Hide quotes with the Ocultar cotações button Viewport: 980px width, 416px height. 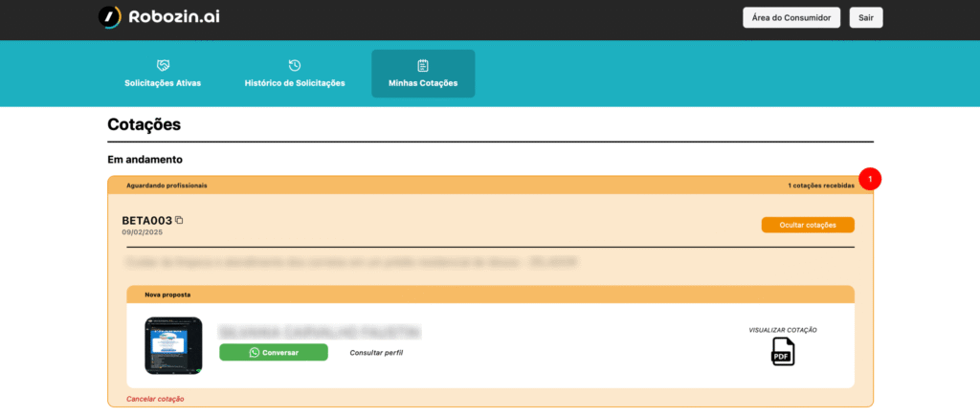(x=808, y=225)
